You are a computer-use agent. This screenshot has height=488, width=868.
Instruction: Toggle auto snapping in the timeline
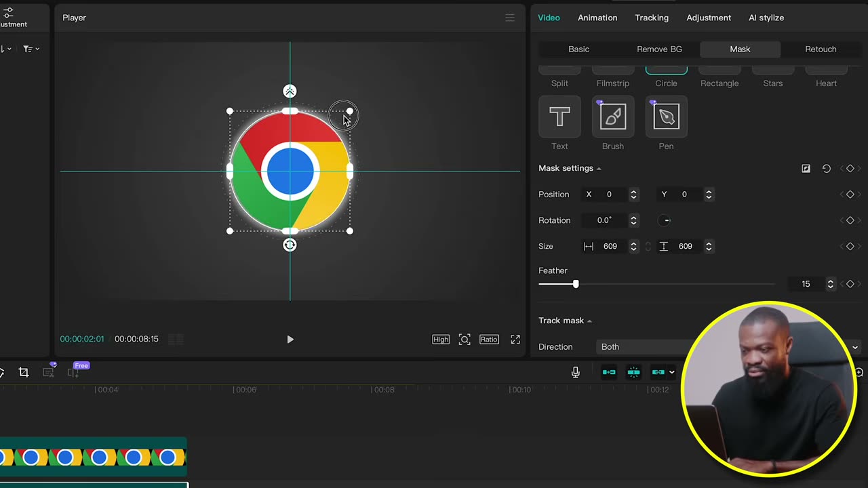tap(633, 372)
